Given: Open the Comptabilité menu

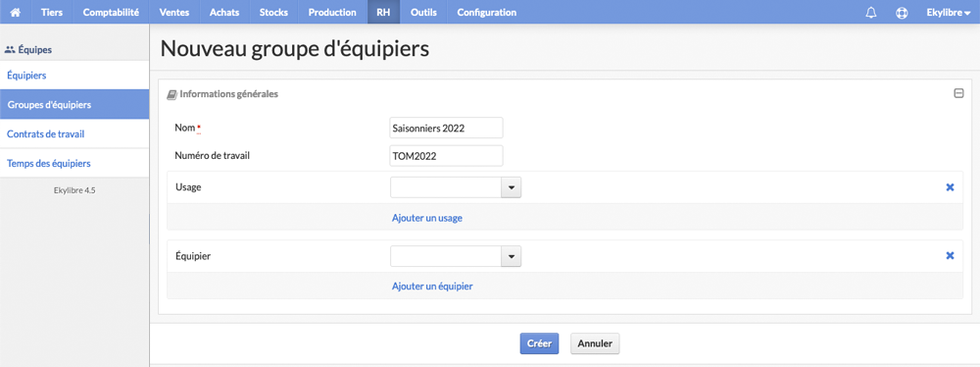Looking at the screenshot, I should pyautogui.click(x=111, y=12).
